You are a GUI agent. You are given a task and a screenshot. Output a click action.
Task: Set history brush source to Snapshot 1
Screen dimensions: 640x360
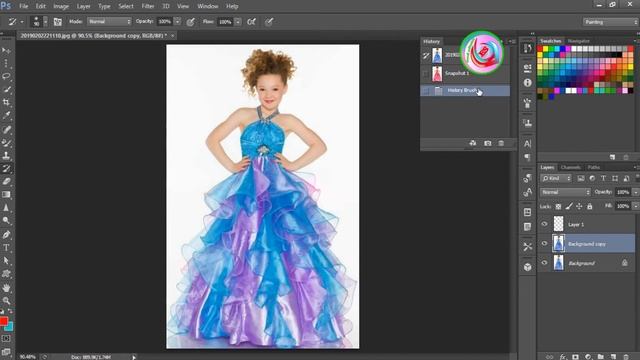(x=426, y=73)
